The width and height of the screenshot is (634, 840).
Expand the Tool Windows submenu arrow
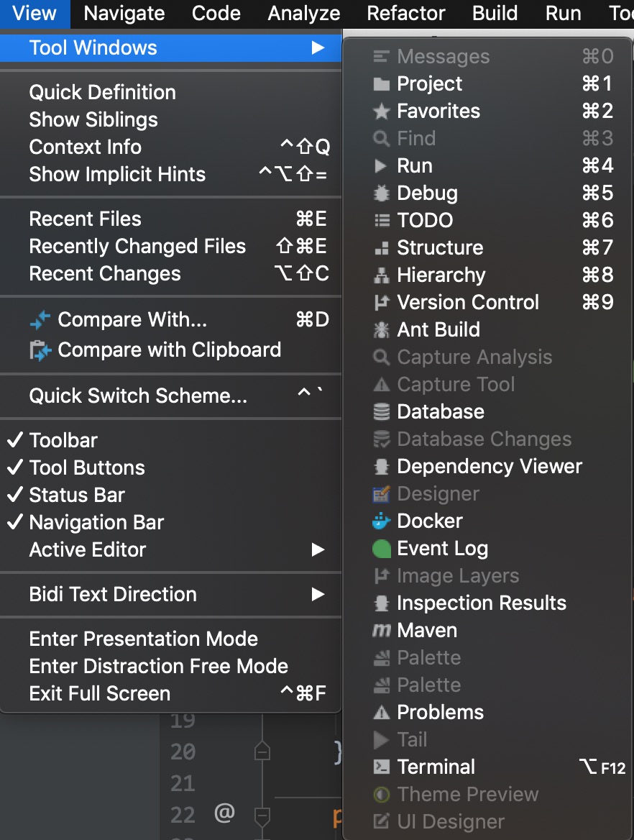pos(318,47)
